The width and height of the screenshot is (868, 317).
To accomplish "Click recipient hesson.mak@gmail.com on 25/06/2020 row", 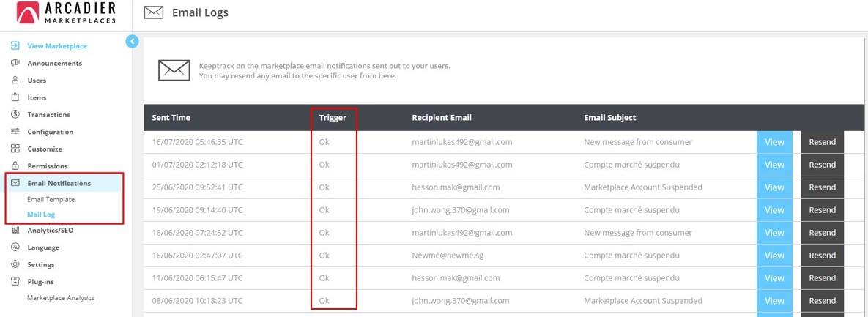I will (x=456, y=187).
